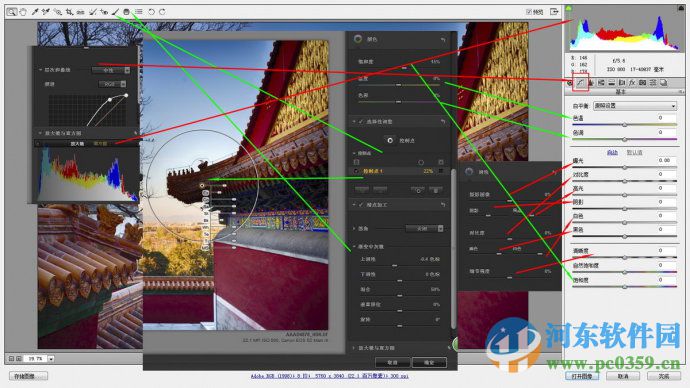The height and width of the screenshot is (388, 690).
Task: Toggle shadow clipping warning in histogram
Action: coord(569,8)
